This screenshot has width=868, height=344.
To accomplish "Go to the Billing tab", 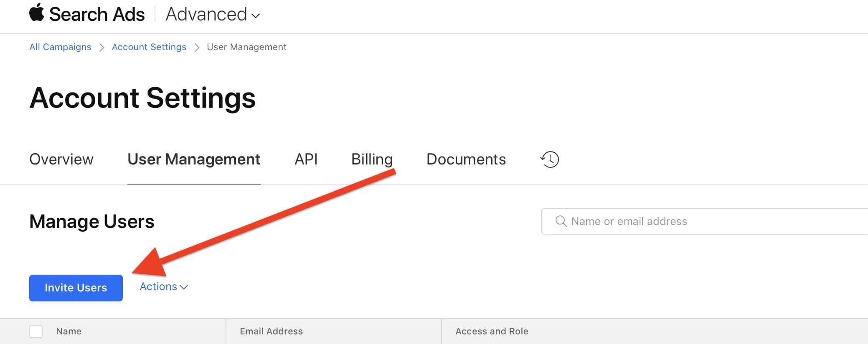I will (x=372, y=159).
